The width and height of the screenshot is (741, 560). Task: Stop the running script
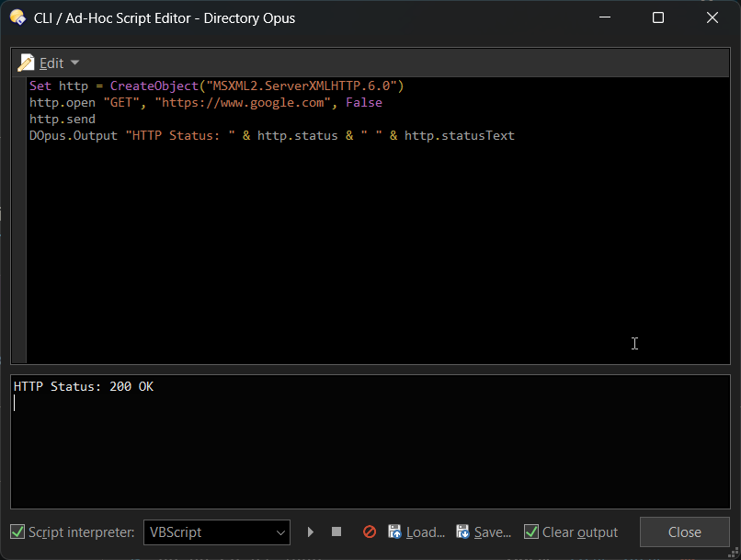click(336, 532)
